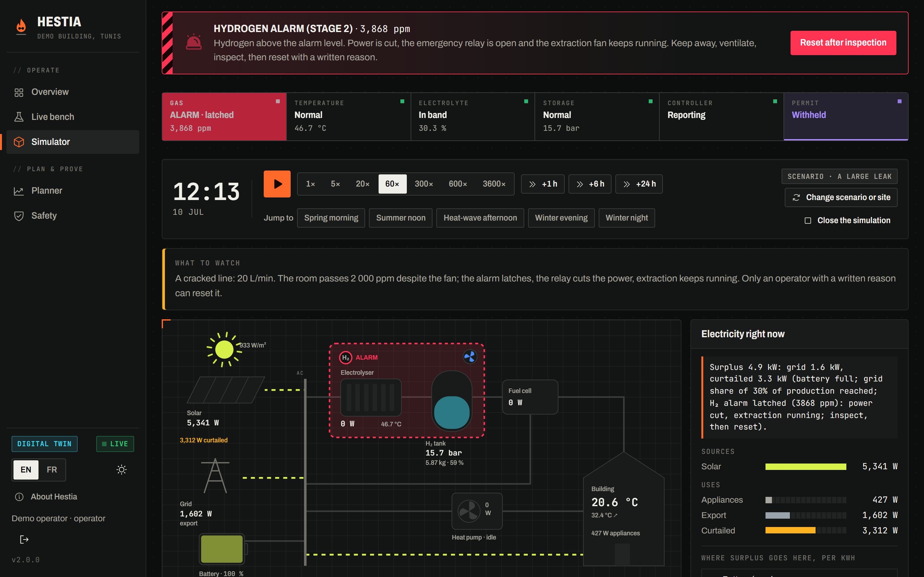Expand the Gas ALARM latched status card
924x577 pixels.
(x=224, y=116)
